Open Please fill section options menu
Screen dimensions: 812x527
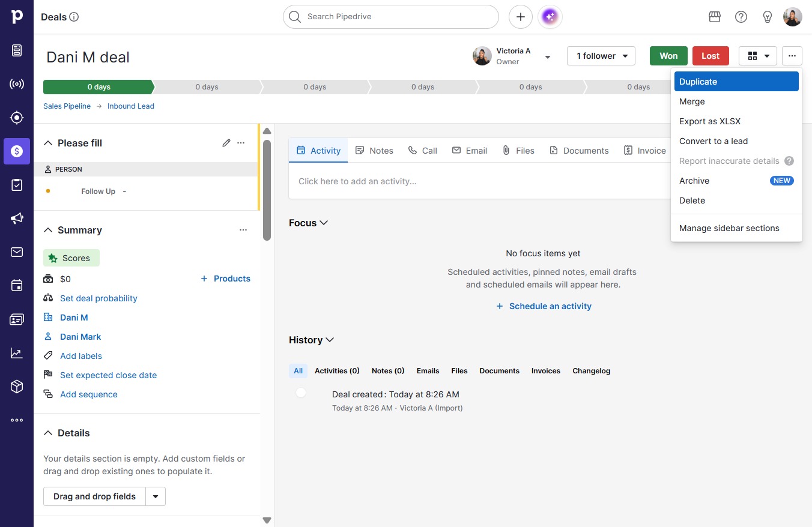(x=241, y=143)
